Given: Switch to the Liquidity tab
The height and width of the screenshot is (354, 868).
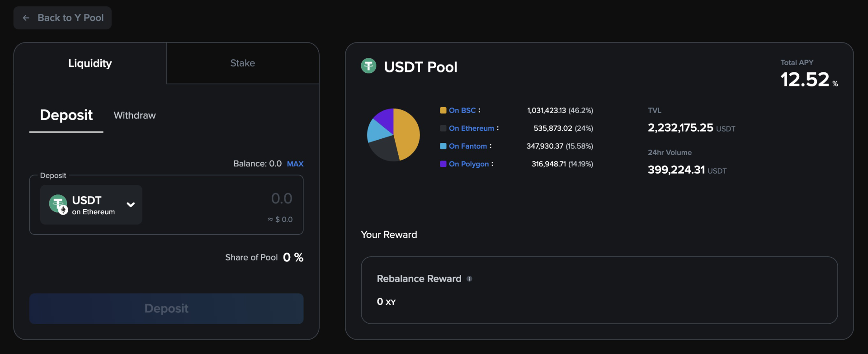Looking at the screenshot, I should pyautogui.click(x=90, y=63).
